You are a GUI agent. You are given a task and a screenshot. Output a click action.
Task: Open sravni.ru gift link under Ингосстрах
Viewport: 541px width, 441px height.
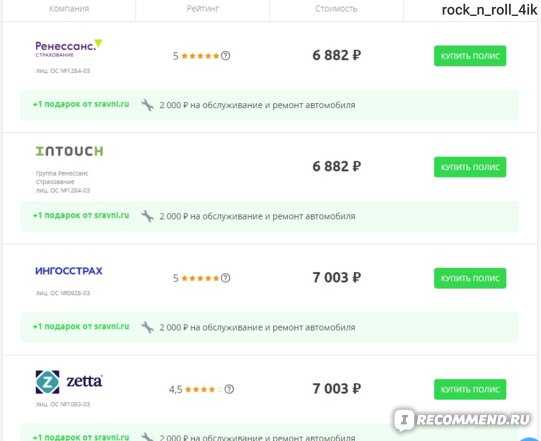coord(81,326)
